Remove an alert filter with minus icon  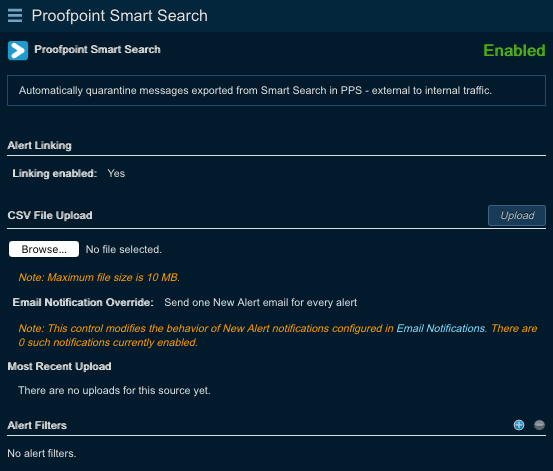[539, 425]
